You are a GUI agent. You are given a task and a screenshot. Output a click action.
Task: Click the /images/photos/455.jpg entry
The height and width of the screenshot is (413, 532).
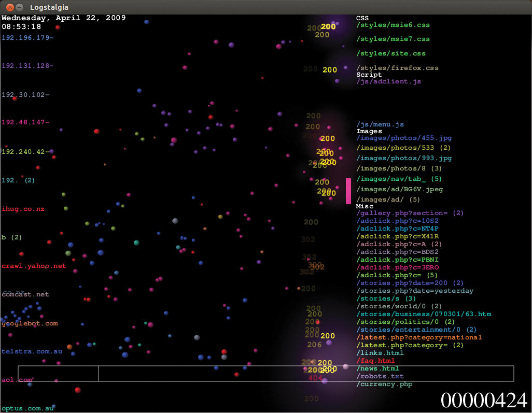[x=404, y=138]
